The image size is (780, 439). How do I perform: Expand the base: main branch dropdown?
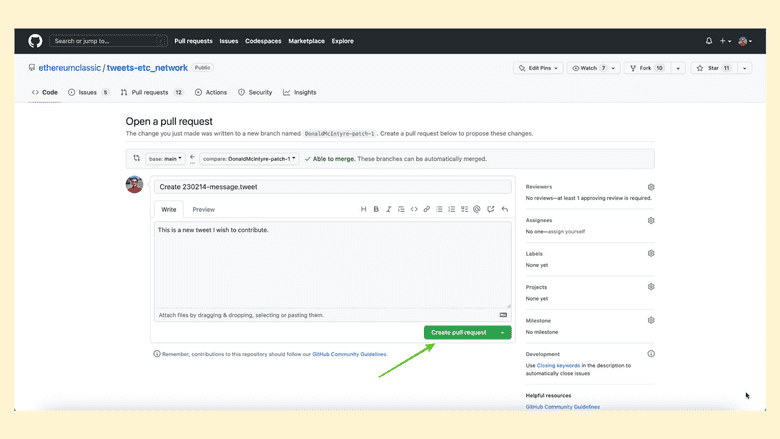[x=165, y=159]
